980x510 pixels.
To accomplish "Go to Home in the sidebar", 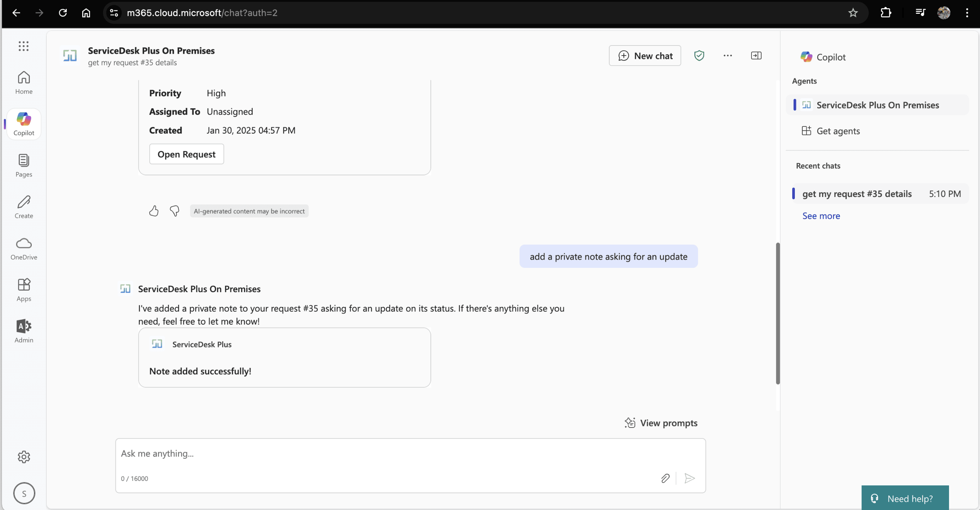I will [x=24, y=82].
